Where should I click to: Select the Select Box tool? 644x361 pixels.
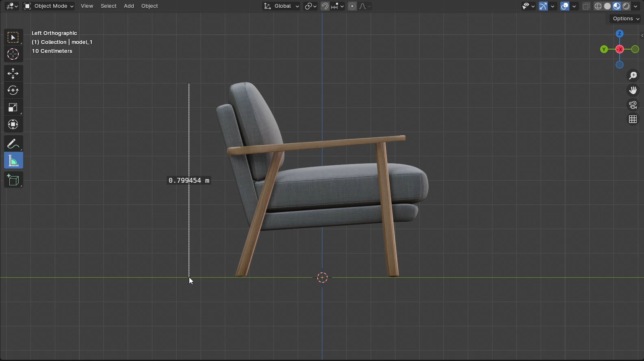tap(13, 37)
